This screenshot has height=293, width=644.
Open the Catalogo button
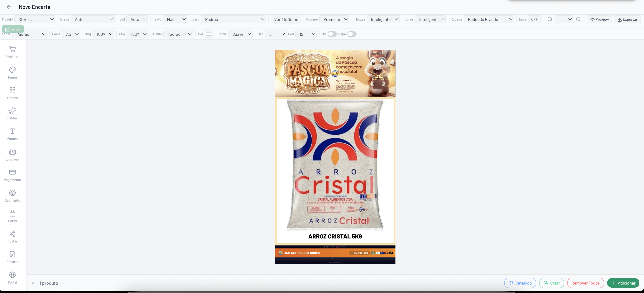(520, 283)
